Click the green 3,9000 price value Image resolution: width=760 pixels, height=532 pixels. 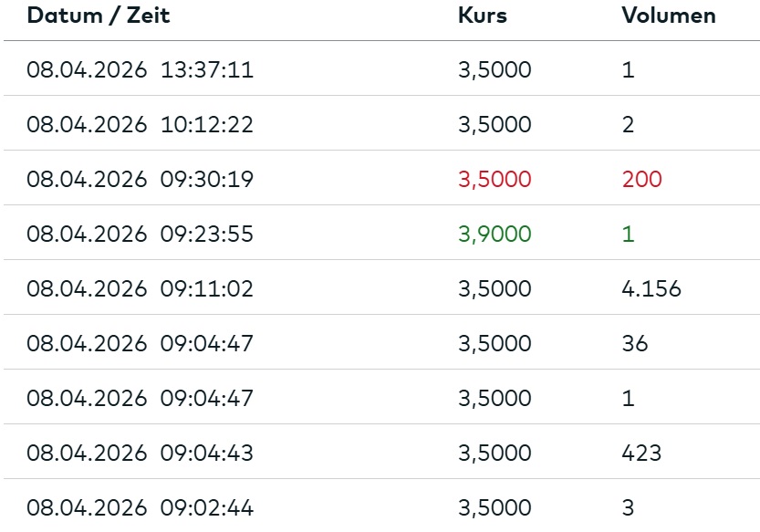coord(494,235)
